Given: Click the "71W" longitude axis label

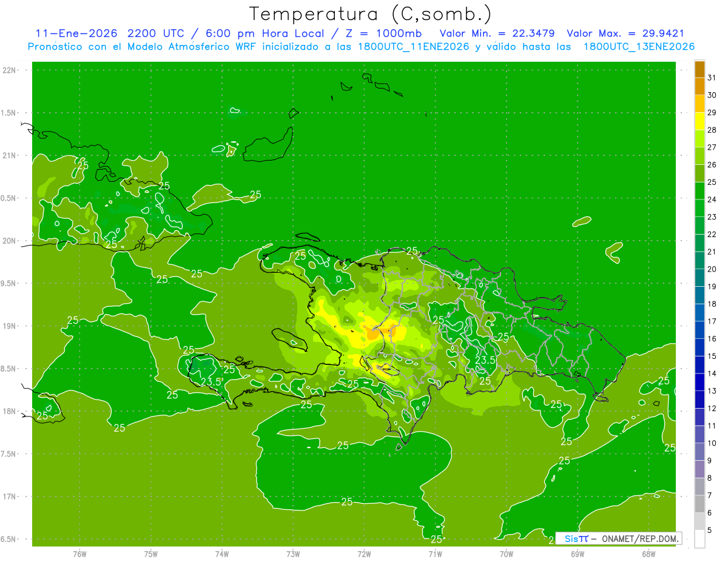Looking at the screenshot, I should (435, 554).
